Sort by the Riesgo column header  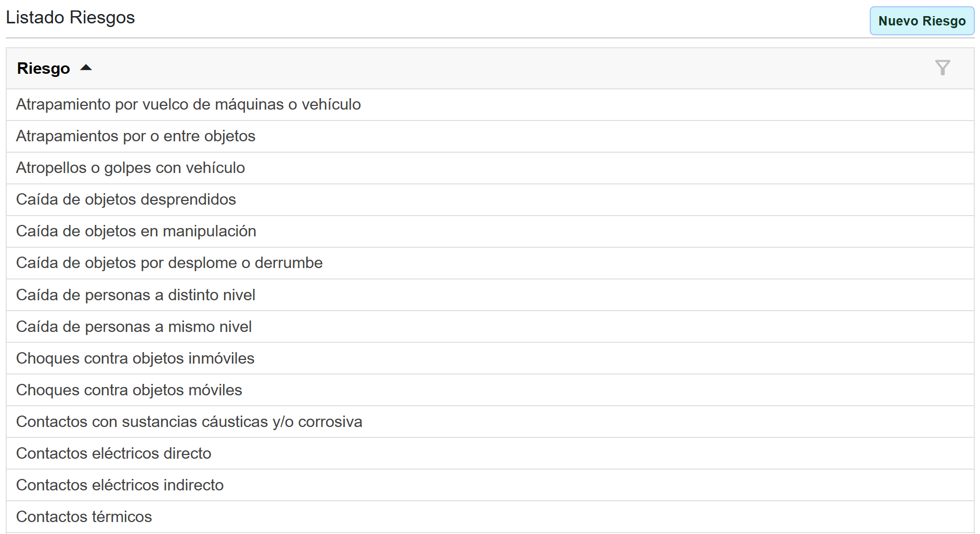[x=44, y=68]
